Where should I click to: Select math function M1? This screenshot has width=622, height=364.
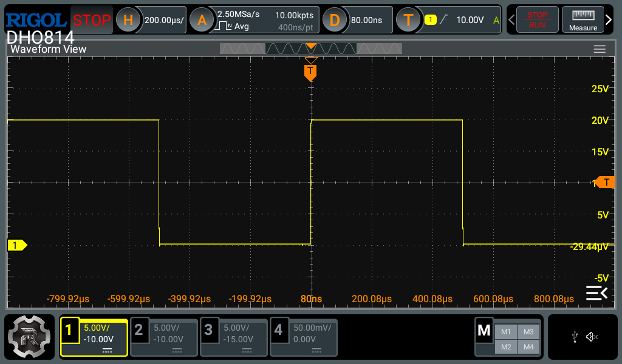[505, 331]
